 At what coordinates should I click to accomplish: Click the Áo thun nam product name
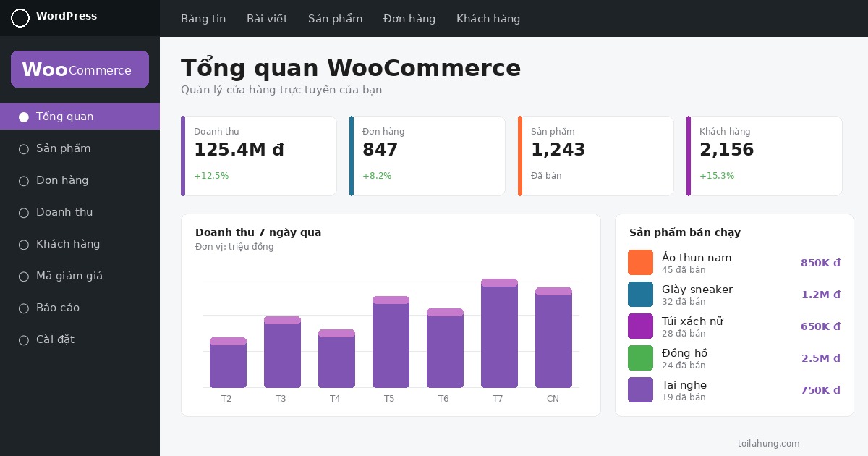coord(697,258)
